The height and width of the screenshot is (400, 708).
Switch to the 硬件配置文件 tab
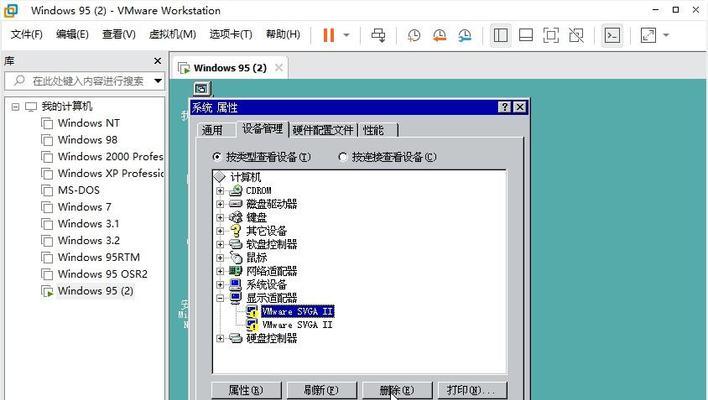(322, 130)
